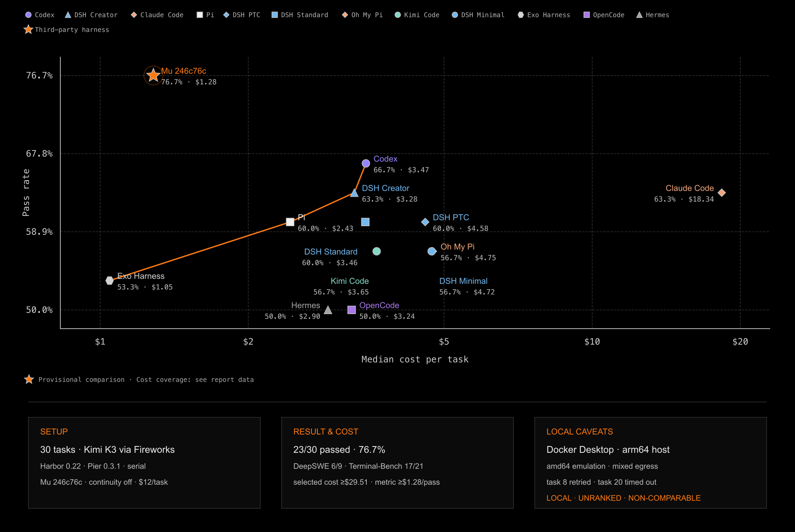
Task: Click the Exo Harness legend hexagon icon
Action: [521, 15]
